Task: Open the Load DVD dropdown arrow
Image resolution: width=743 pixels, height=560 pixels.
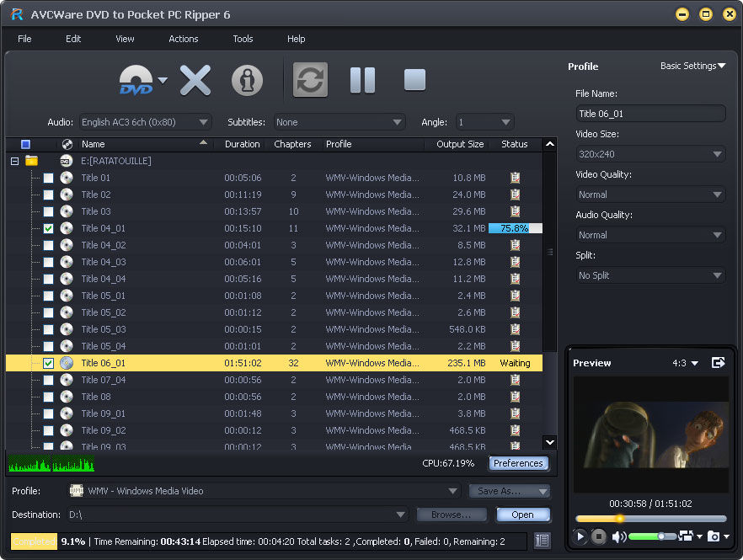Action: 163,80
